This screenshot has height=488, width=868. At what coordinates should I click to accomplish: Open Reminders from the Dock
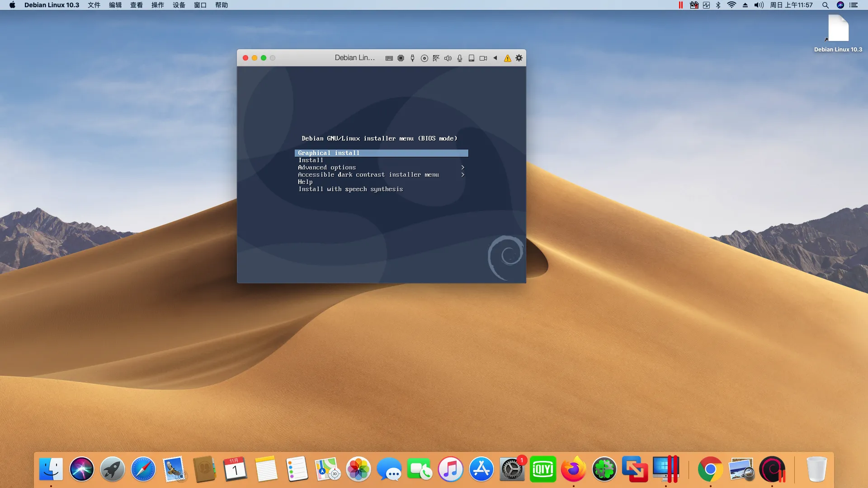[x=297, y=469]
